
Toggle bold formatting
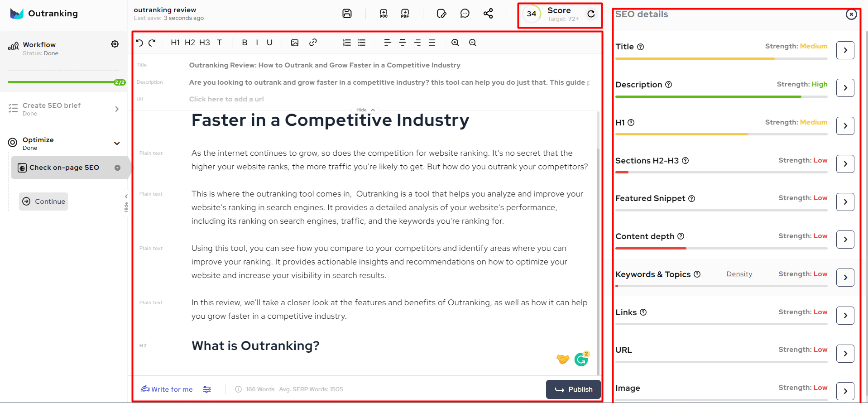coord(245,43)
